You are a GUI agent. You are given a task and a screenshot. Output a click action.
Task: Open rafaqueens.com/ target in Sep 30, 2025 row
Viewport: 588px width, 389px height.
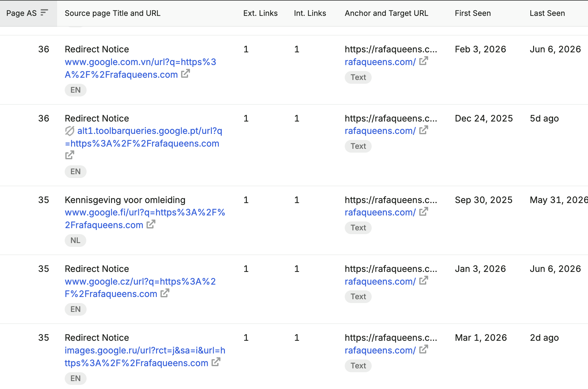click(380, 212)
